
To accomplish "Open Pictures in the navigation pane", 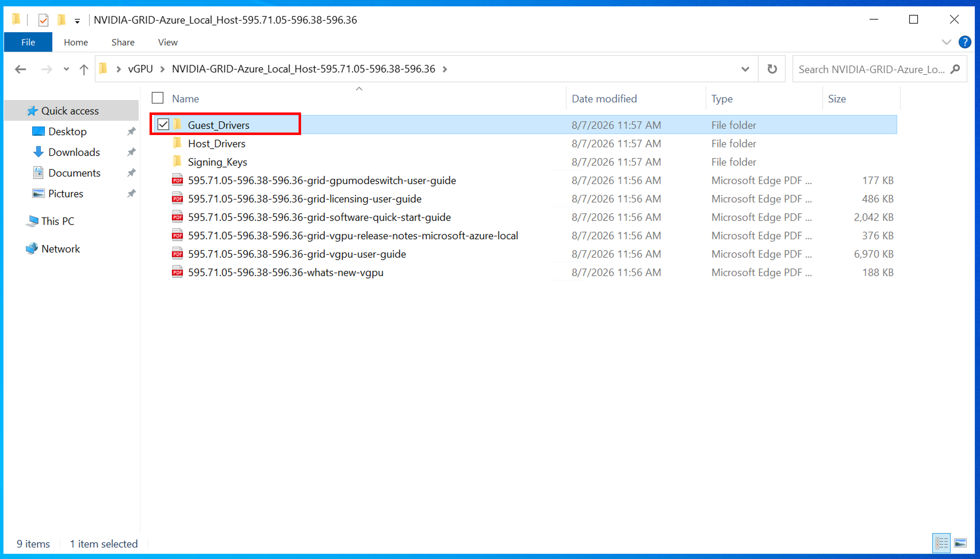I will 66,194.
